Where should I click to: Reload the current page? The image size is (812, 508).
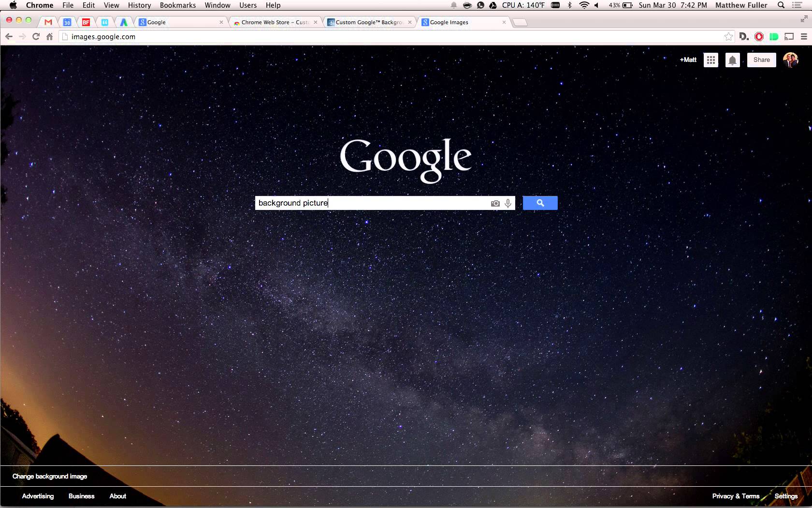point(36,36)
